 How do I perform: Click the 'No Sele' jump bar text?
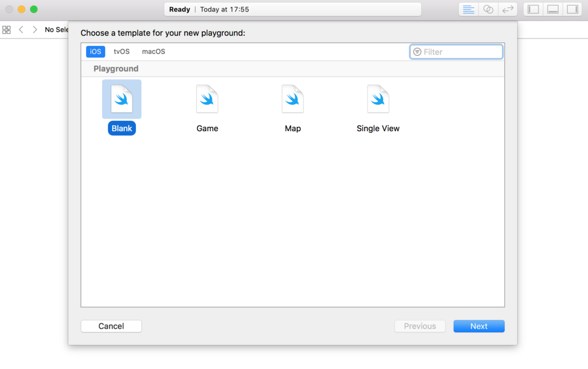56,30
